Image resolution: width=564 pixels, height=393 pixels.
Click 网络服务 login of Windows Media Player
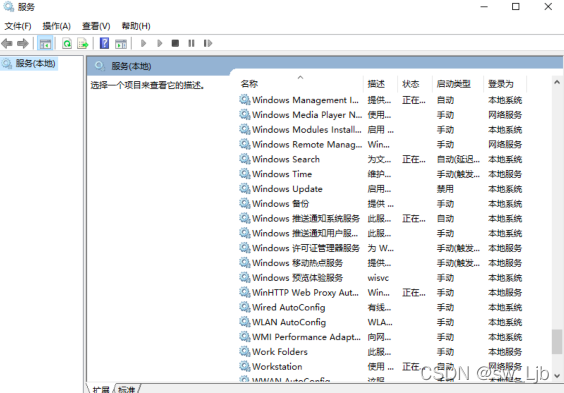(x=505, y=115)
